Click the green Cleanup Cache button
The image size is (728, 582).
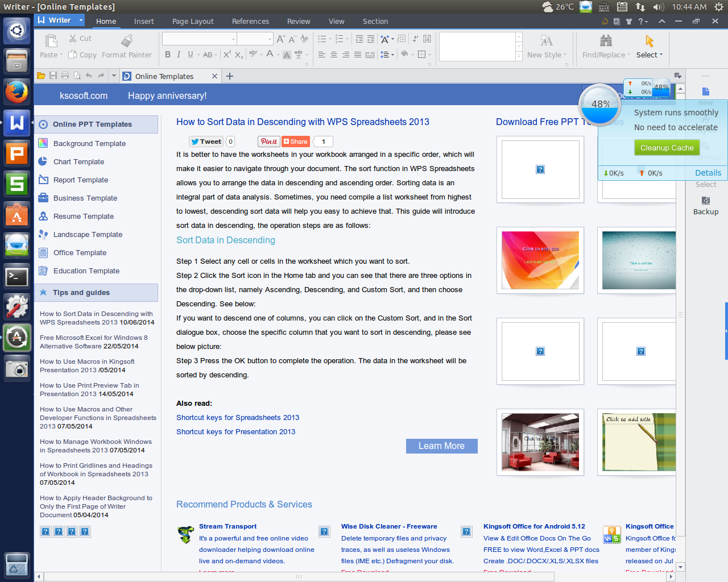click(x=667, y=147)
